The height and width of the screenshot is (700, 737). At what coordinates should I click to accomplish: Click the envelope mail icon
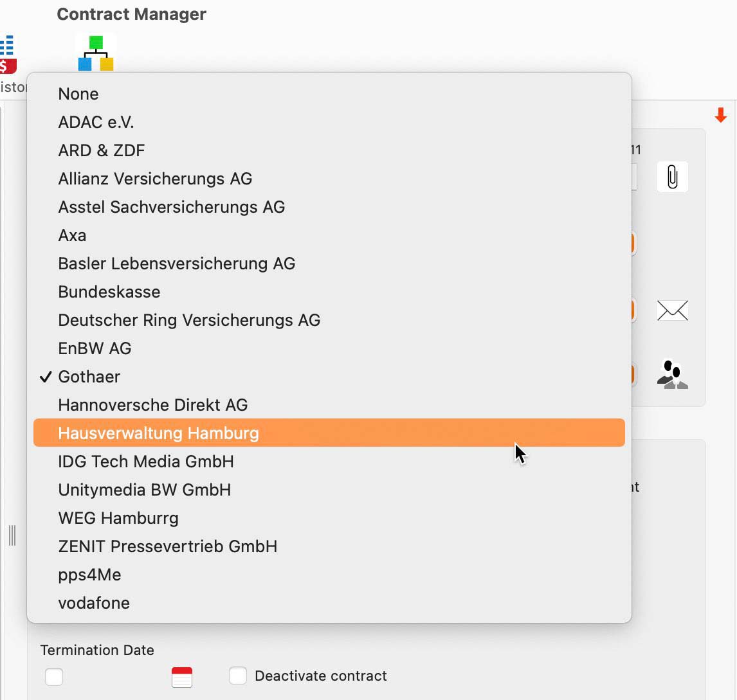[x=672, y=310]
